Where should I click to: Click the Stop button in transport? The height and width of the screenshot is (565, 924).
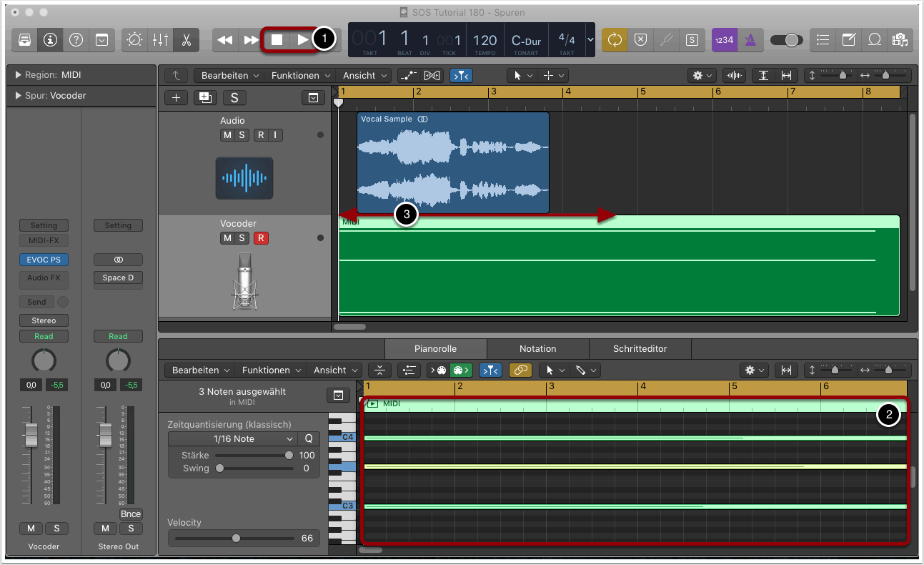click(277, 40)
